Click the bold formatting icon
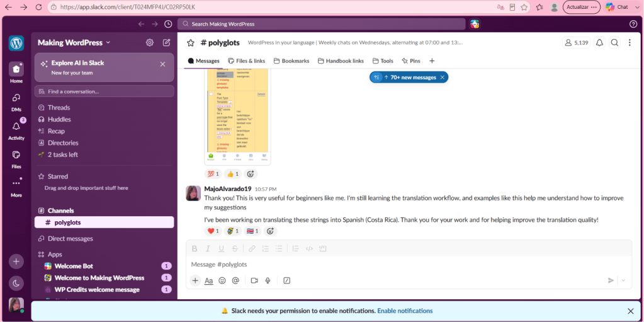644x322 pixels. tap(195, 248)
